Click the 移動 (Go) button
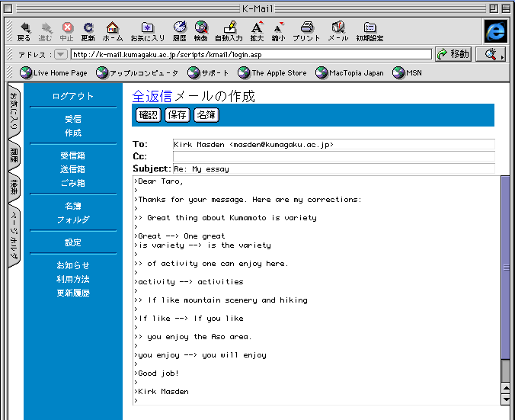 [453, 54]
